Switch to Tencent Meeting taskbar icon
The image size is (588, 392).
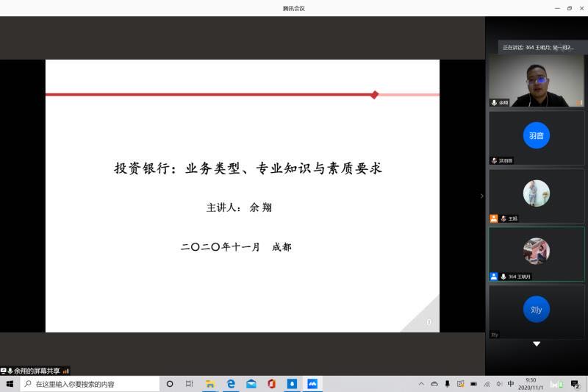[312, 384]
